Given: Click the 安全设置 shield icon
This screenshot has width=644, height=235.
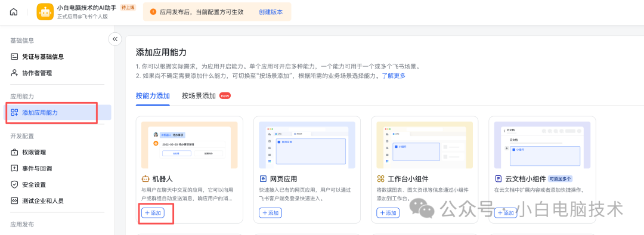Looking at the screenshot, I should point(14,185).
